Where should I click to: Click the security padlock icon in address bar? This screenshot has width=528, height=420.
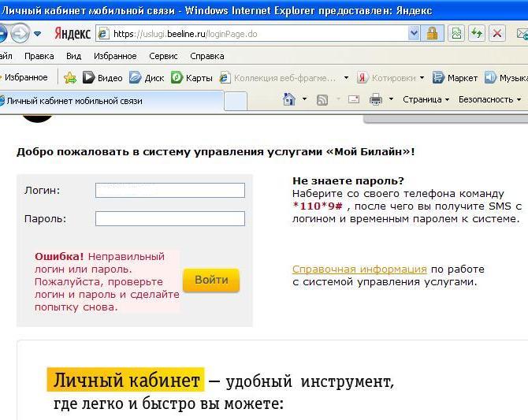(x=432, y=34)
